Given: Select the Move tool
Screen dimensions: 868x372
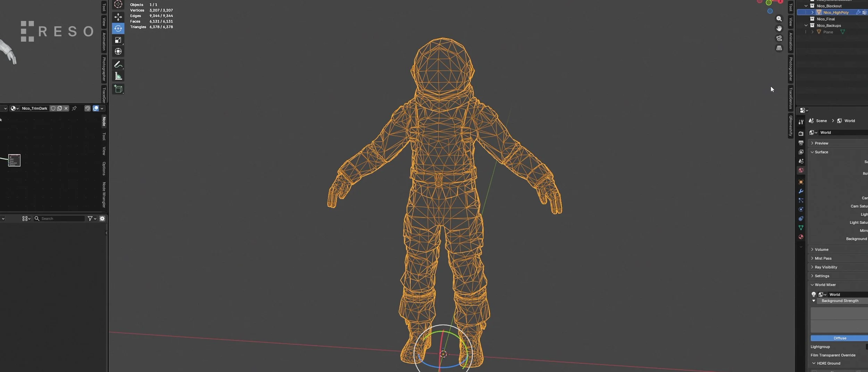Looking at the screenshot, I should pos(118,17).
